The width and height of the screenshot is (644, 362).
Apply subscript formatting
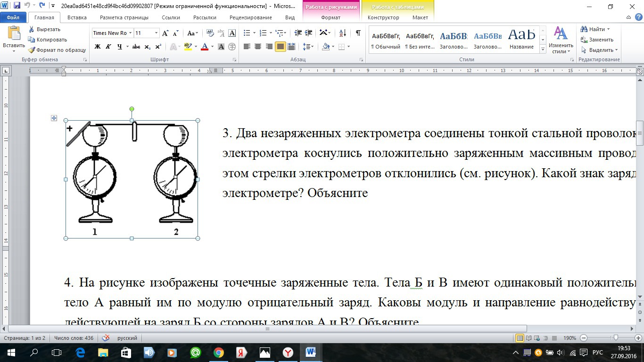(148, 47)
